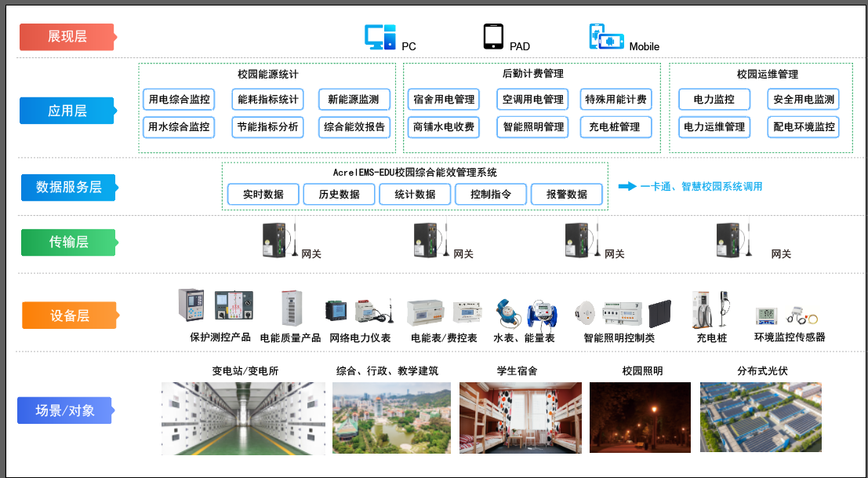The width and height of the screenshot is (868, 478).
Task: Click the distributed photovoltaic (分布式光伏) photo
Action: pyautogui.click(x=761, y=418)
